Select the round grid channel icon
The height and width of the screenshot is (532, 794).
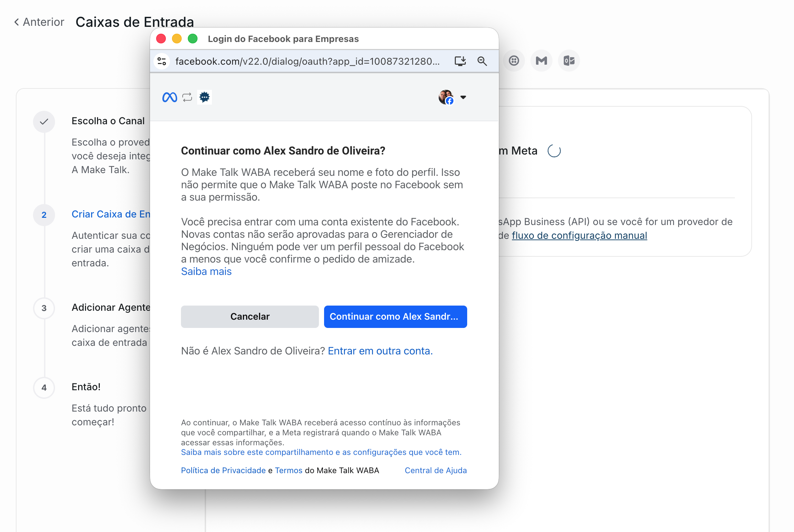pos(514,61)
